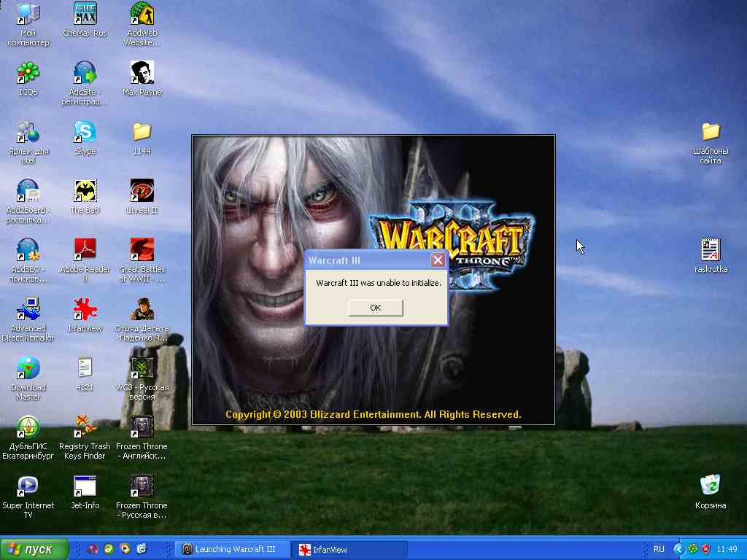Click the RU language indicator

click(x=659, y=549)
